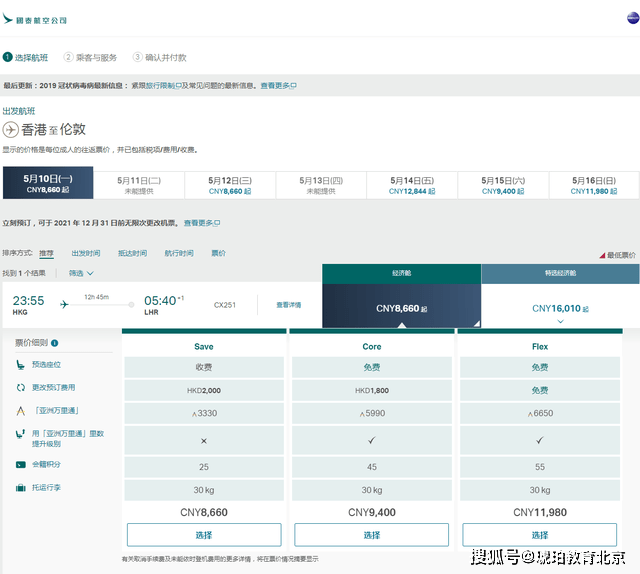Click the checked baggage suitcase icon
Screen dimensions: 640x574
click(21, 488)
